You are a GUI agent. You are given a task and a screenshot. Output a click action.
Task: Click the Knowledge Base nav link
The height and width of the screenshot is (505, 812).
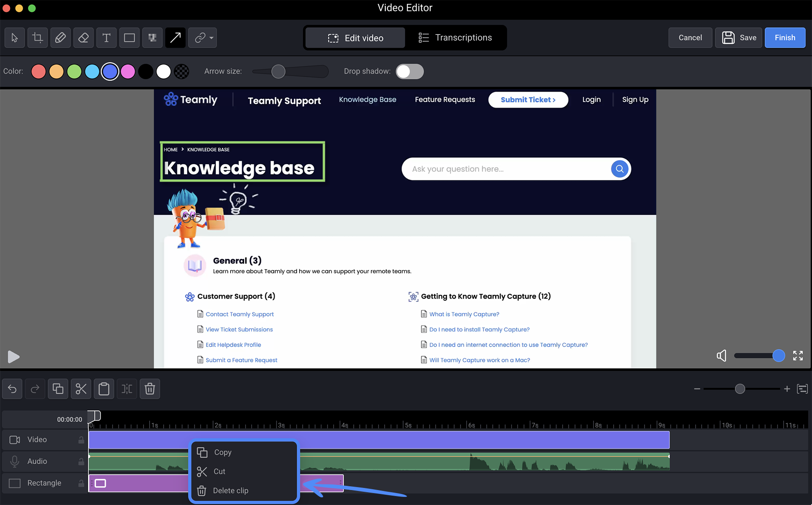367,99
